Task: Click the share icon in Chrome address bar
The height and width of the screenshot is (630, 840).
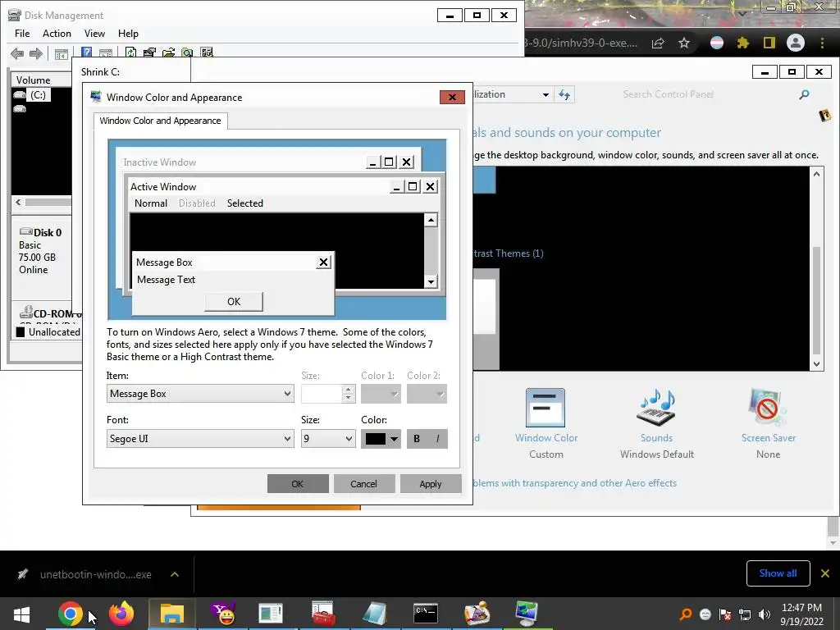Action: (x=658, y=43)
